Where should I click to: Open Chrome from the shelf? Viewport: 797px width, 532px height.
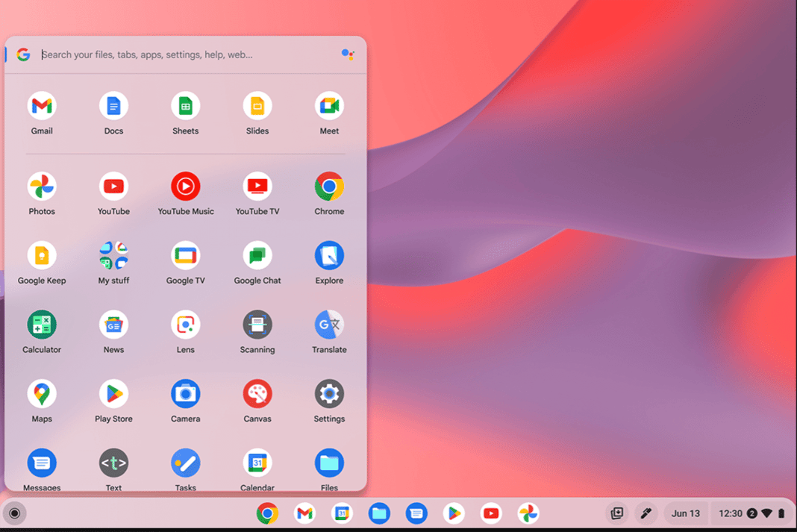267,513
